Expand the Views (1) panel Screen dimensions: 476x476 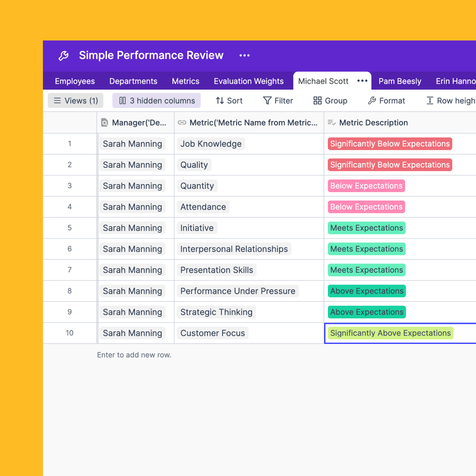click(x=75, y=100)
